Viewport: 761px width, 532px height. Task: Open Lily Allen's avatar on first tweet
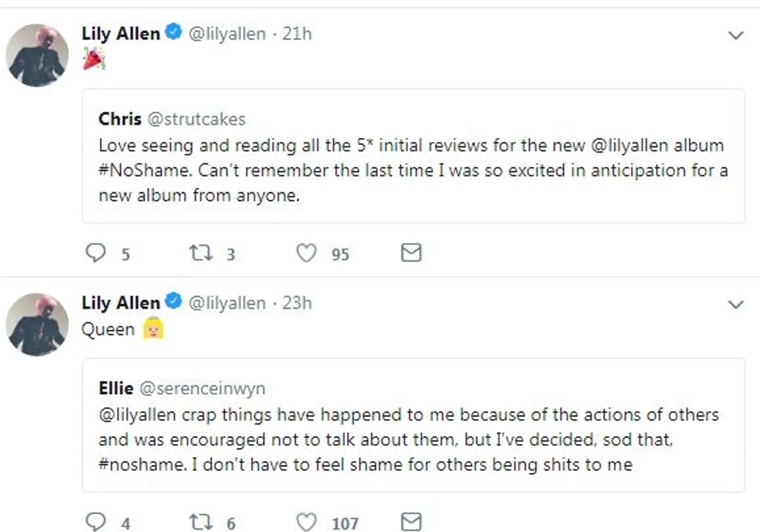pos(37,55)
